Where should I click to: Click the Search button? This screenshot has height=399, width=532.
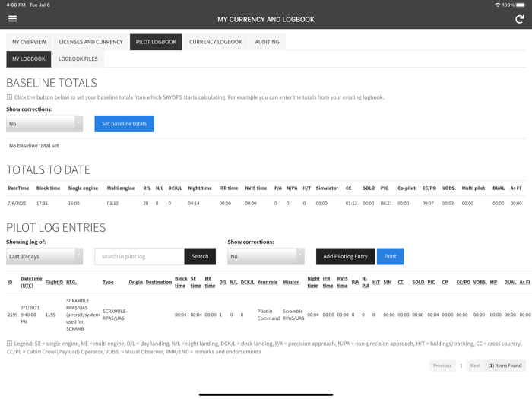(200, 257)
